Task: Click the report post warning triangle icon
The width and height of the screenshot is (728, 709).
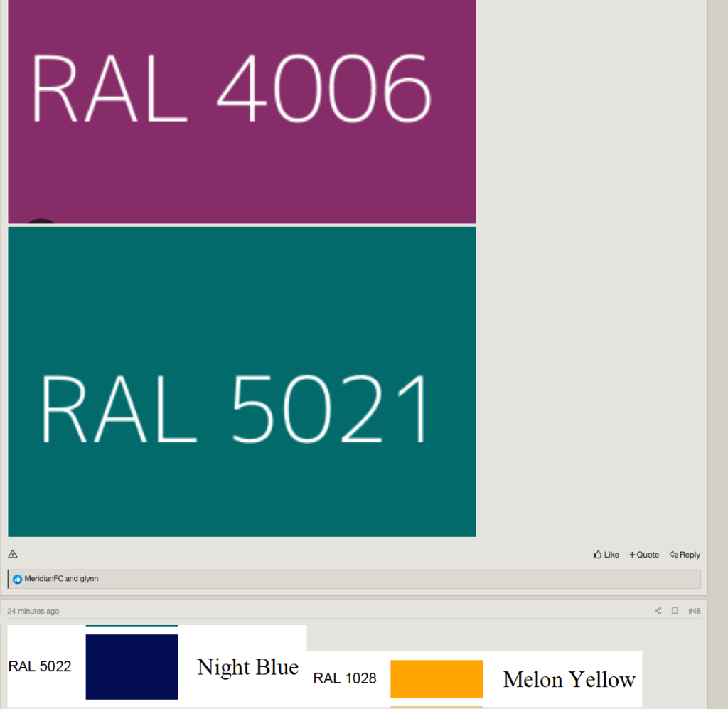Action: pos(13,555)
